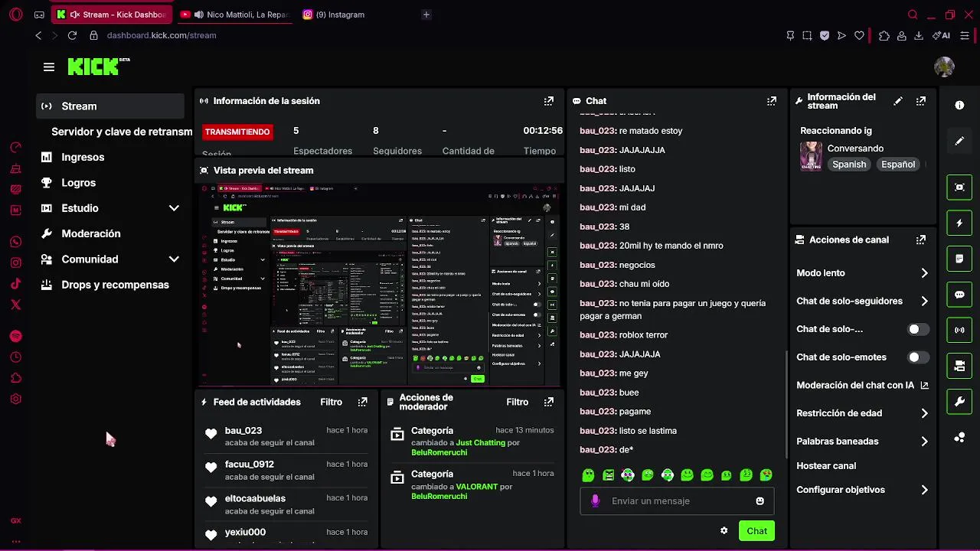Open Palabras baneadas options

click(863, 442)
